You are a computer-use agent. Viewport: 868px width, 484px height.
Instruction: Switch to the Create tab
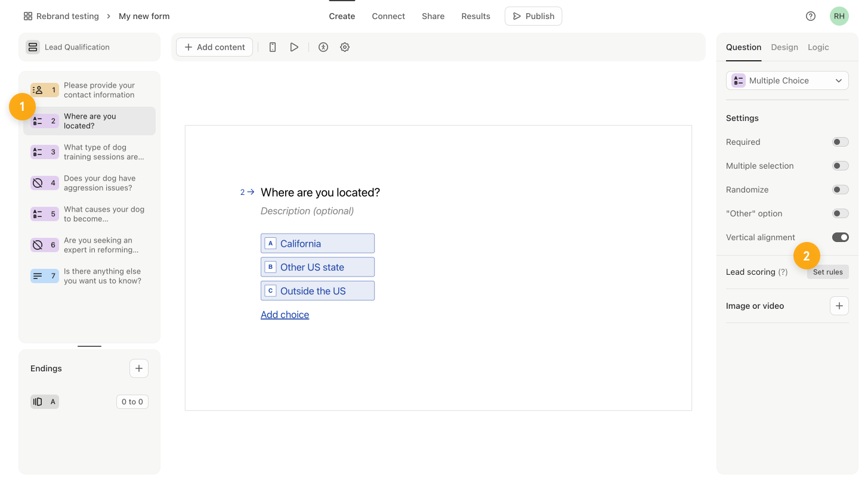tap(342, 16)
